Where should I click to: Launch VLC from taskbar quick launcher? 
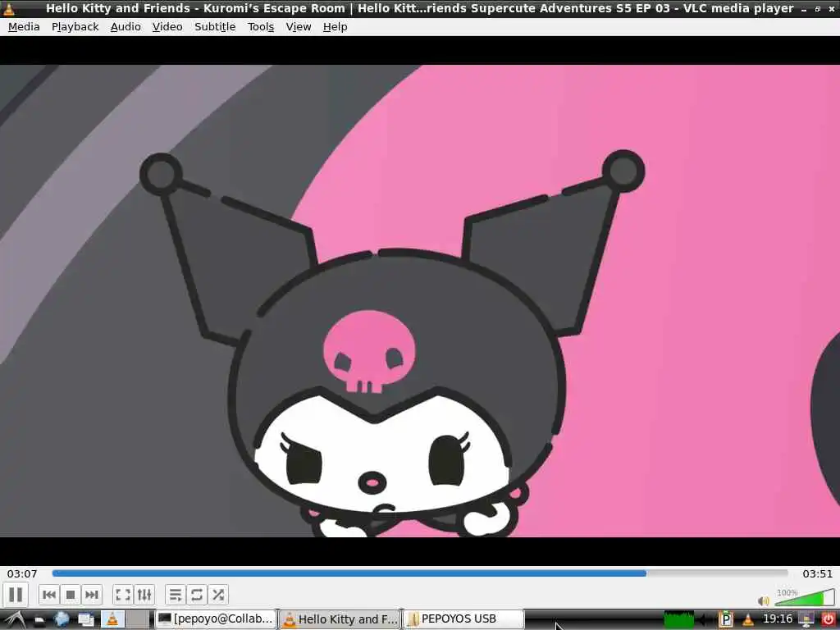[112, 619]
